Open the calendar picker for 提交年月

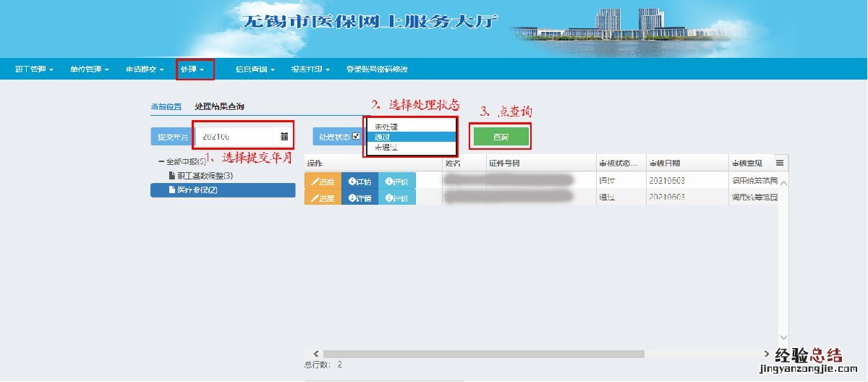point(284,136)
